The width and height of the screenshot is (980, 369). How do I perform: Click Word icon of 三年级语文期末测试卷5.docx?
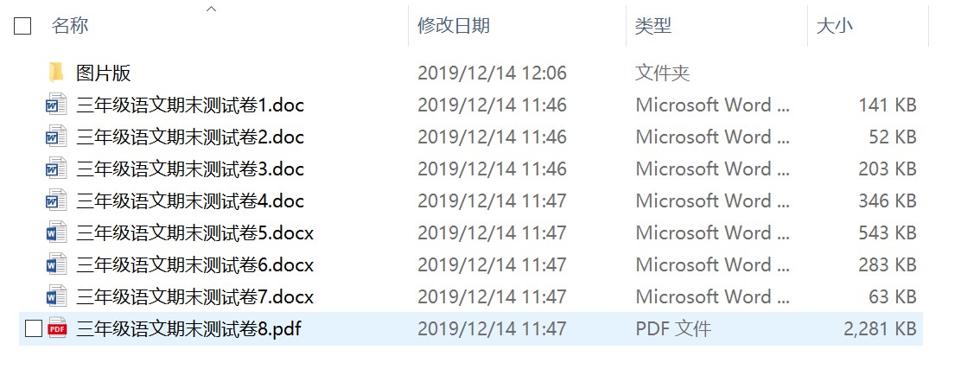pyautogui.click(x=56, y=232)
